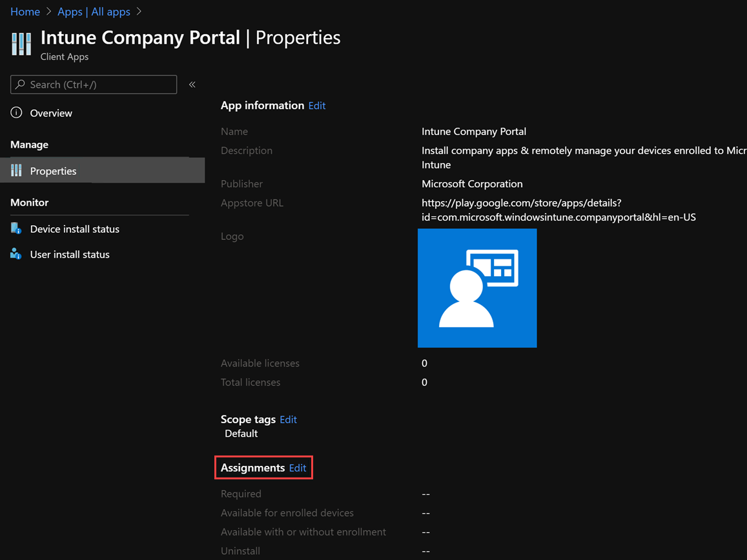
Task: Click the 'Appstore URL' field label
Action: [x=252, y=203]
